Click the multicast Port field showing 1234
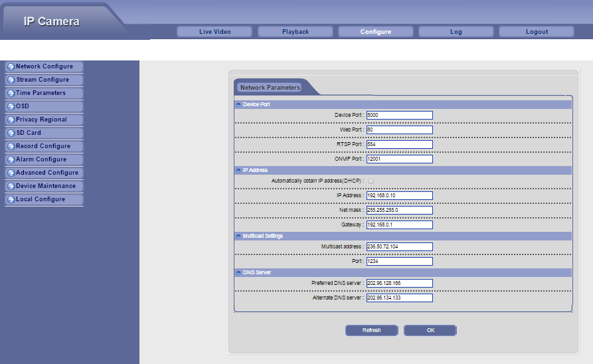 399,262
